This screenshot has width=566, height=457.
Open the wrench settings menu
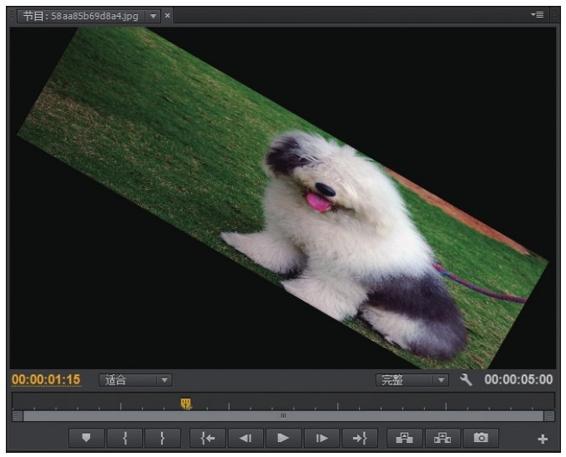point(466,379)
